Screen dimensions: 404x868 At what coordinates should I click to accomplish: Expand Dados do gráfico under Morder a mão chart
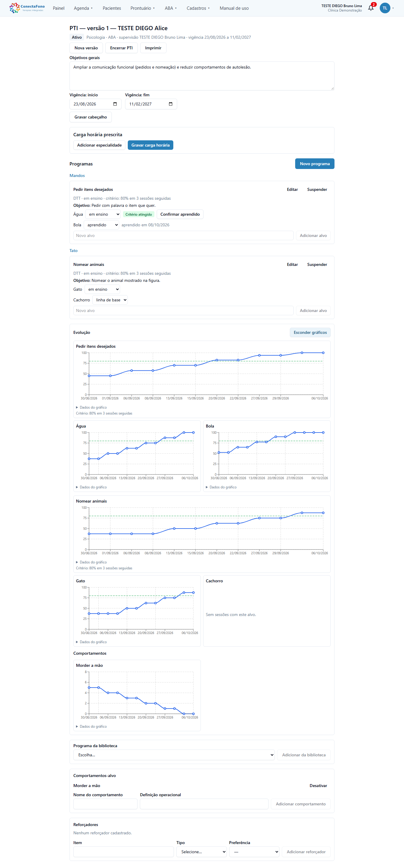tap(91, 727)
